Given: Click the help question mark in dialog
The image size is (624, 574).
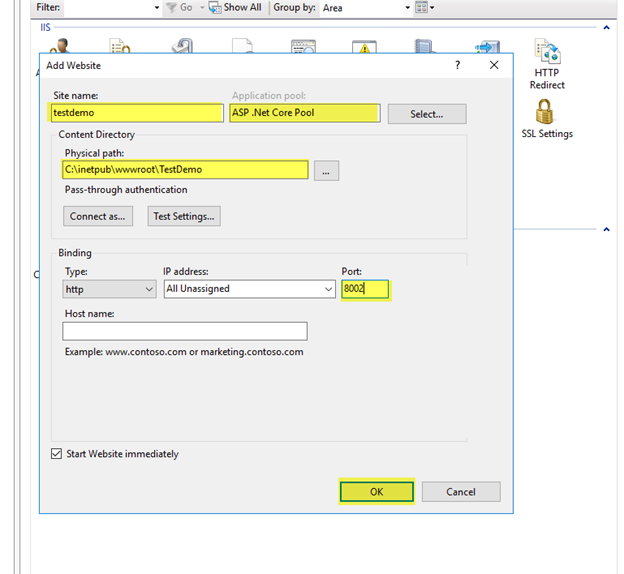Looking at the screenshot, I should 458,65.
